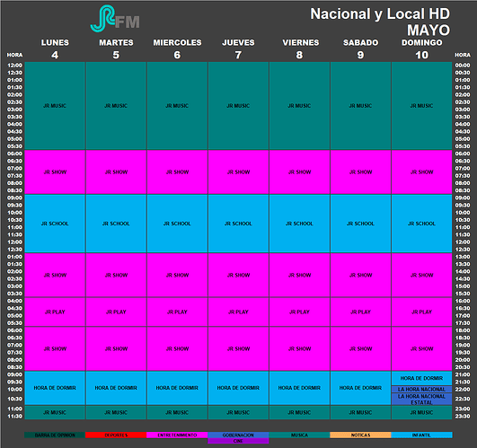Select Monday 23:00 JR MUSIC block
477x448 pixels.
point(55,412)
